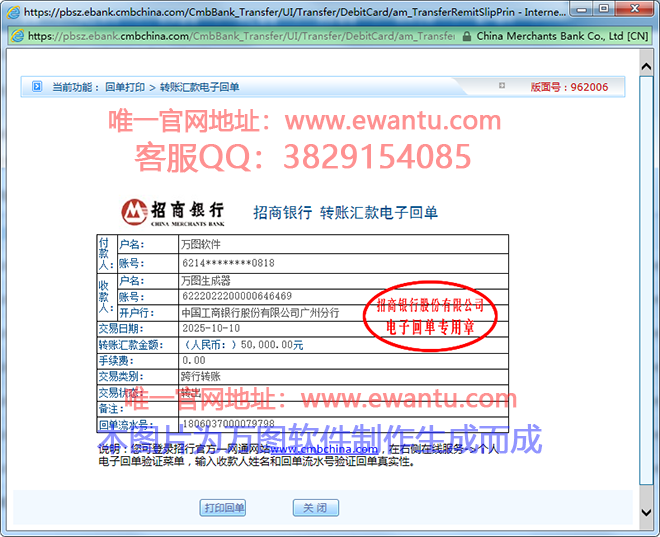Click transaction type 跨行转账 cell

pos(343,376)
